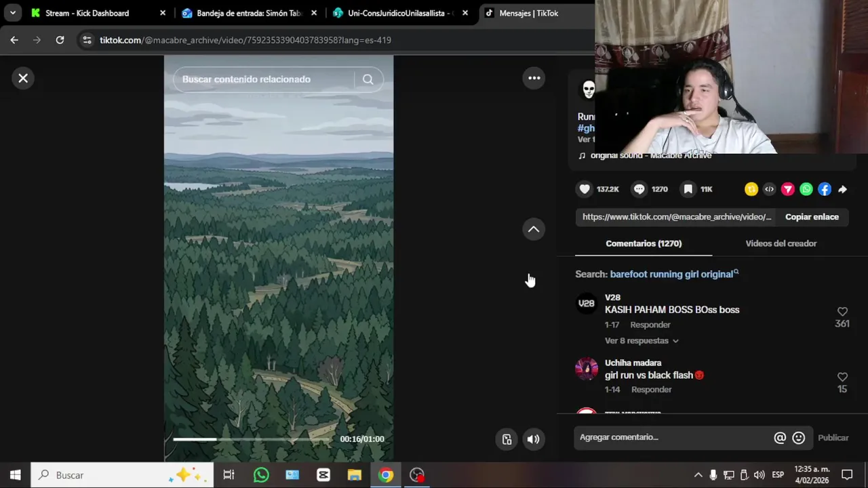Viewport: 868px width, 488px height.
Task: Switch to Uni-ConsJuridicoUnilasallista tab
Action: (x=400, y=13)
